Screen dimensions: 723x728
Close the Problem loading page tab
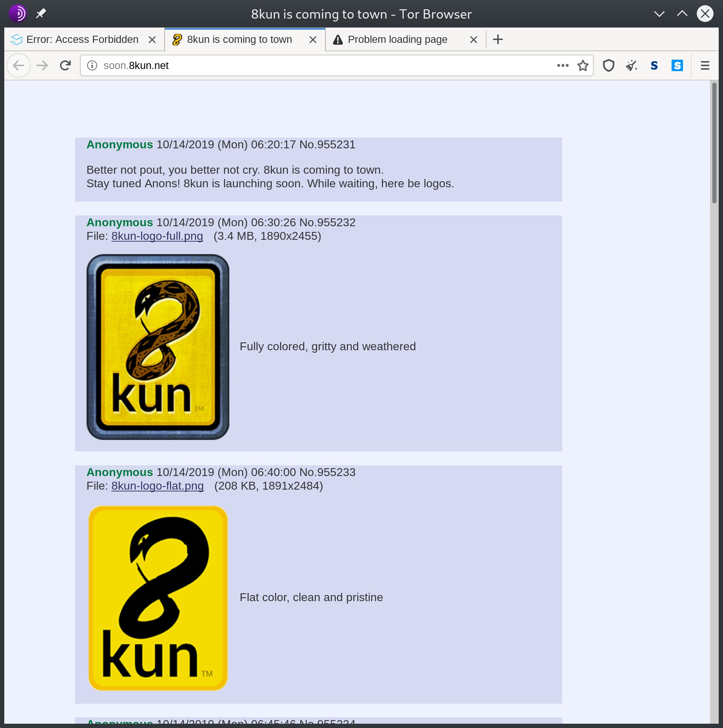click(474, 40)
